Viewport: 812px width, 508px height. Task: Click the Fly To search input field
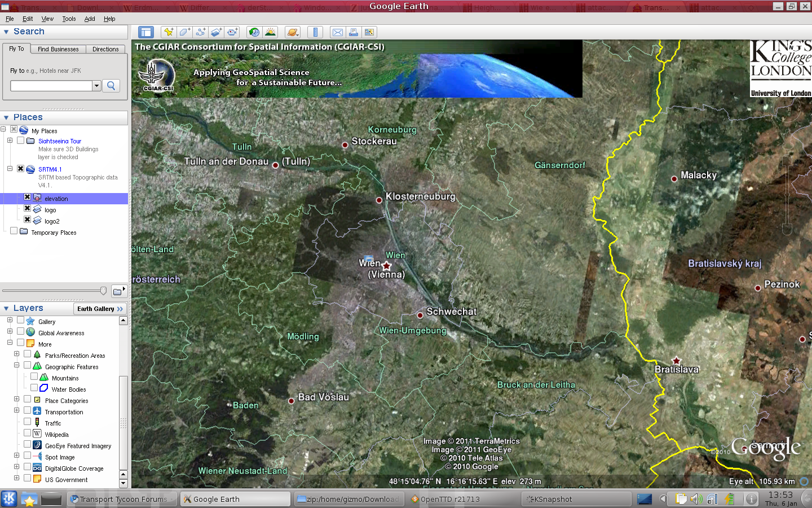point(51,86)
